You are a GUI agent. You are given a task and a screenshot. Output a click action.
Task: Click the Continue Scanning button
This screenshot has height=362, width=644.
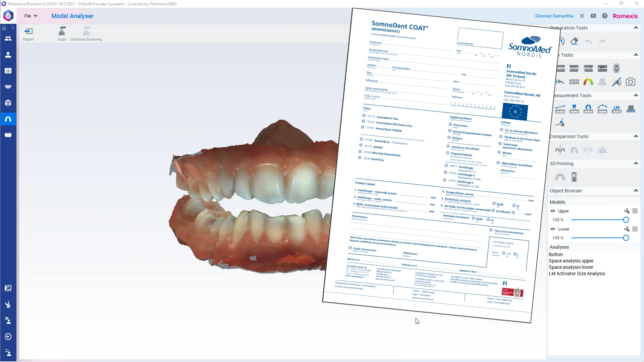86,34
